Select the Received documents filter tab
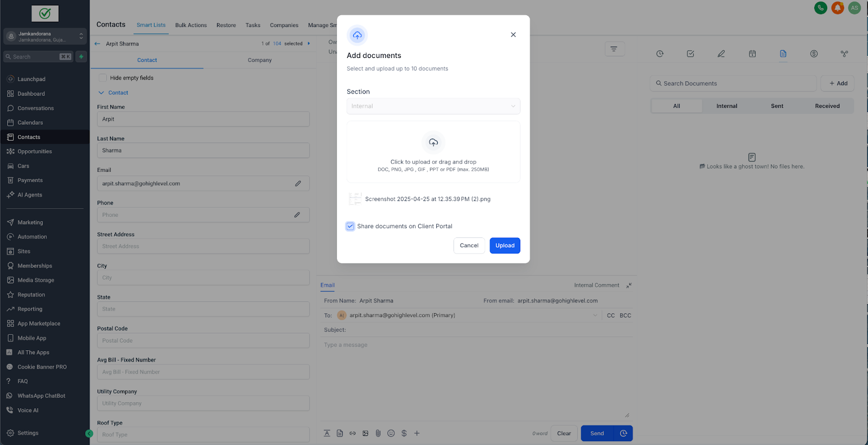The width and height of the screenshot is (868, 445). [x=827, y=106]
